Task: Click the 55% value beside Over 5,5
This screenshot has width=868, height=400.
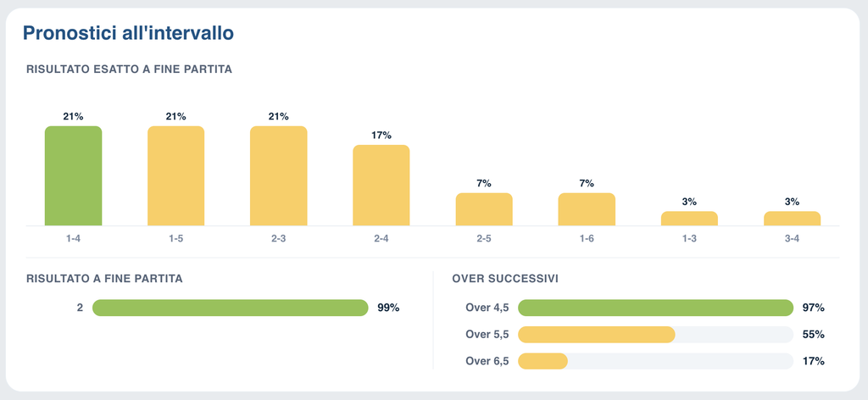Action: pyautogui.click(x=813, y=335)
